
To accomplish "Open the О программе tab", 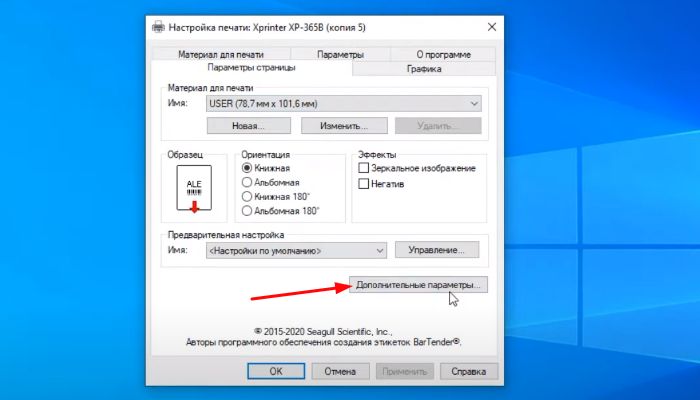I will [x=443, y=54].
